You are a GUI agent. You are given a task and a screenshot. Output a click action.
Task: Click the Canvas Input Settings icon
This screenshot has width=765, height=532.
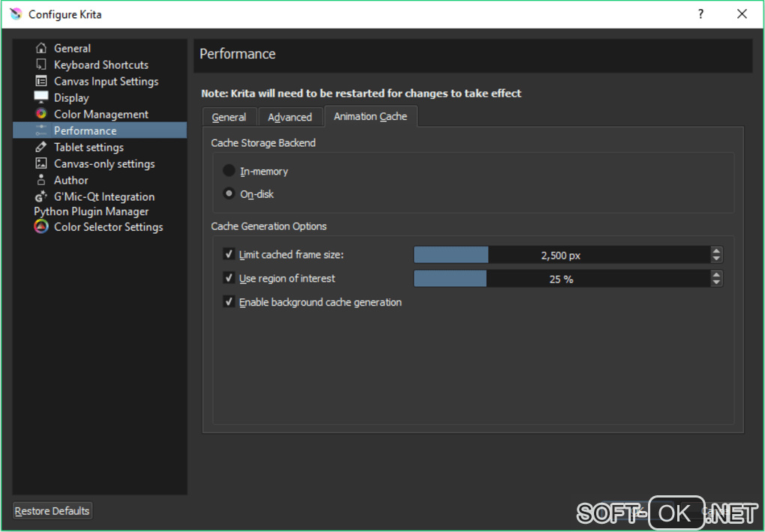pos(41,81)
